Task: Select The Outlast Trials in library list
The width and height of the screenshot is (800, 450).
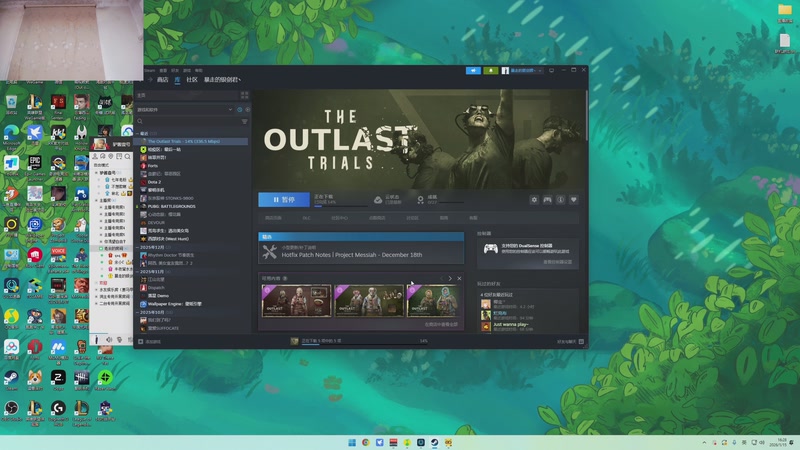Action: click(191, 141)
